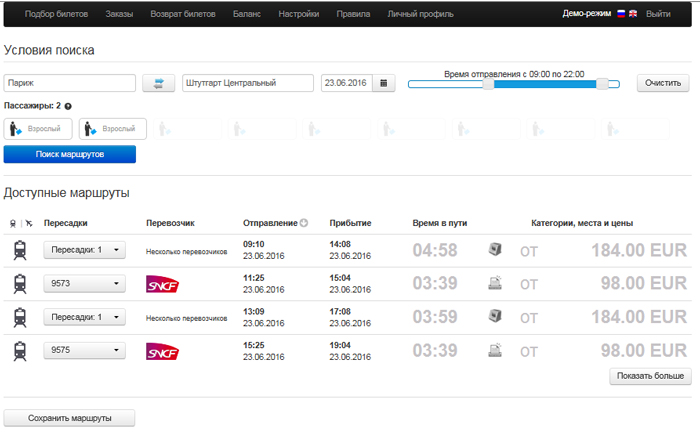Swap departure and destination stations

158,83
